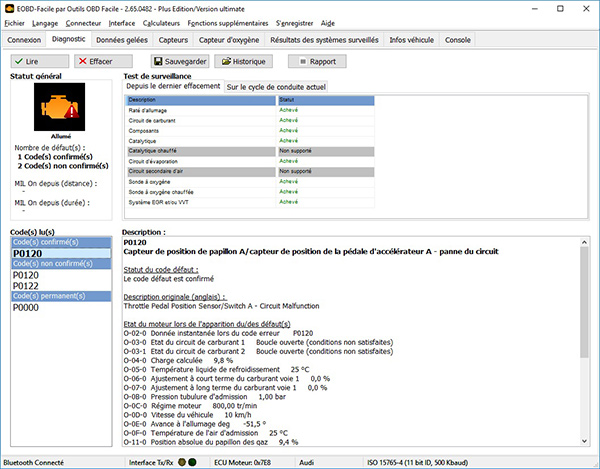Generate a report with Rapport button
The height and width of the screenshot is (469, 600).
tap(317, 61)
